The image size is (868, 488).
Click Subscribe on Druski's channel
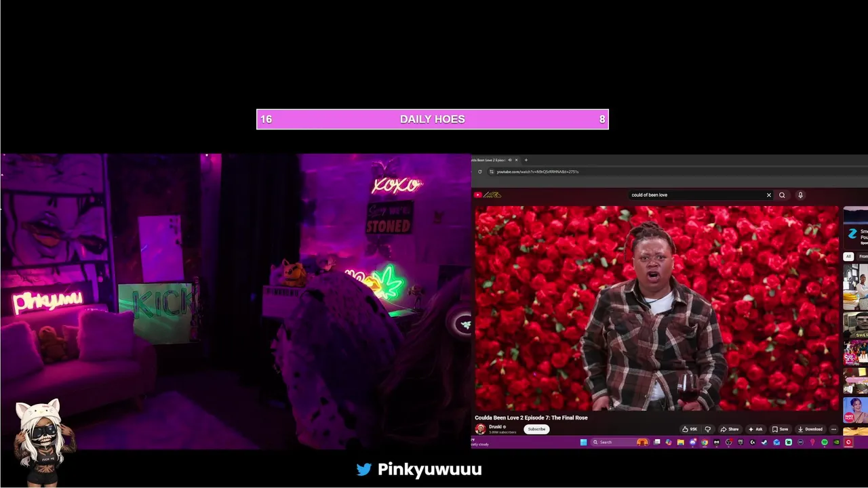(536, 429)
